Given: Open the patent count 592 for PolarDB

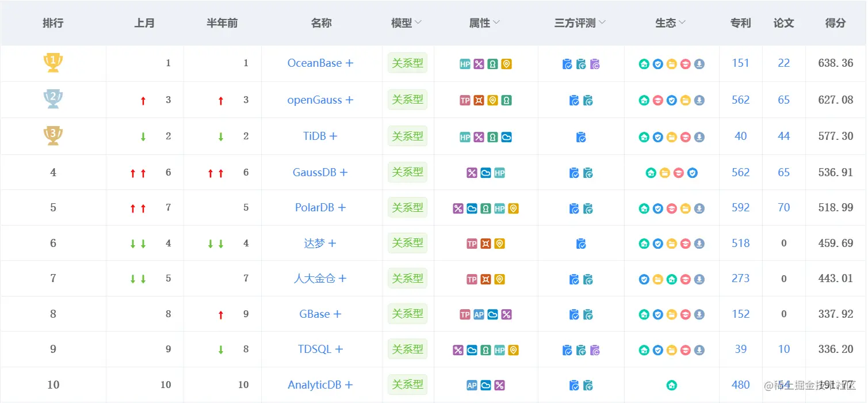Looking at the screenshot, I should tap(741, 208).
